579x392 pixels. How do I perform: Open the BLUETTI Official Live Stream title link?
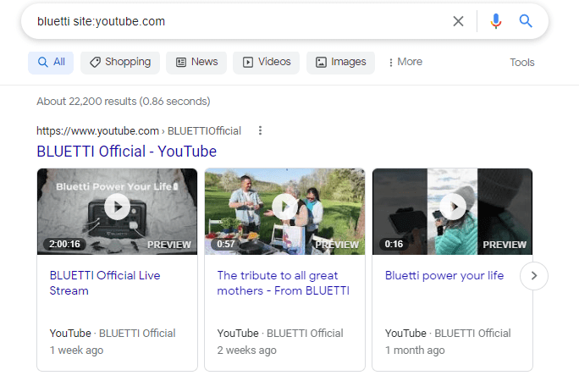[x=105, y=284]
